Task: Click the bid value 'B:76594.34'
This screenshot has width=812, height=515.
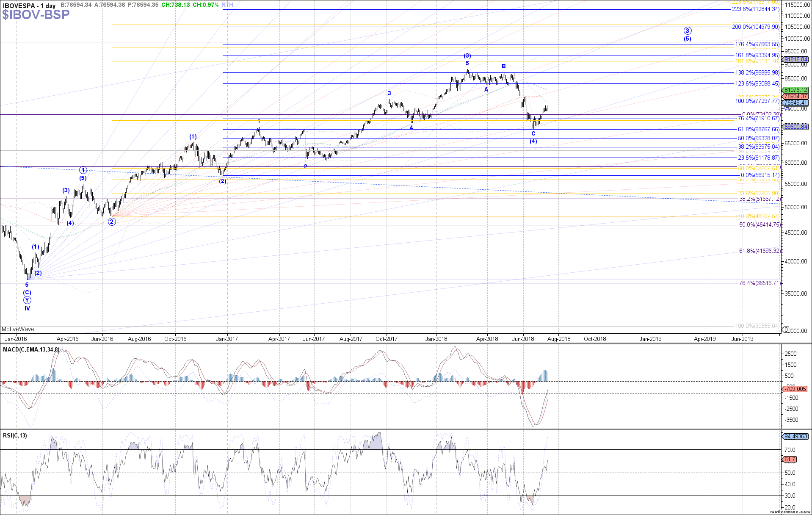Action: pos(76,5)
